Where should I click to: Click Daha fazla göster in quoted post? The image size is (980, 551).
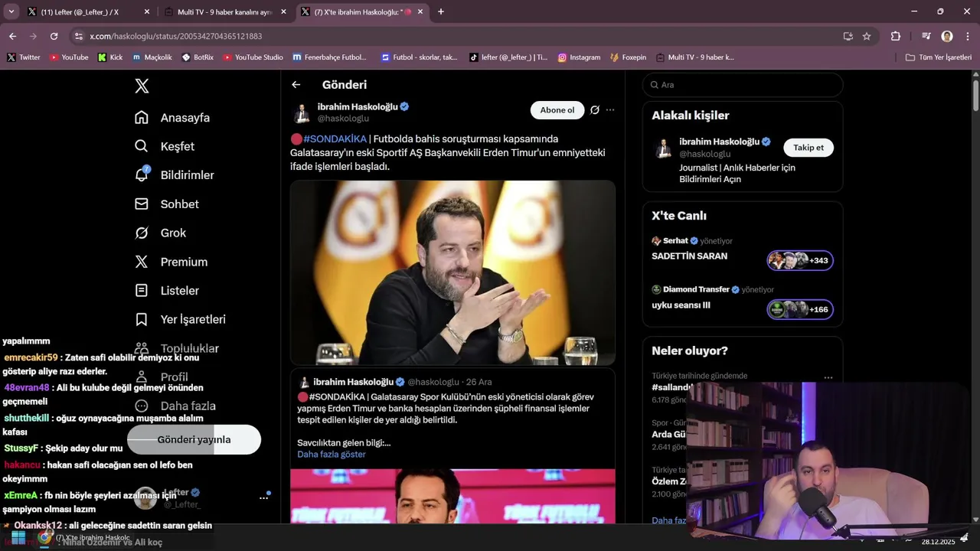[332, 455]
